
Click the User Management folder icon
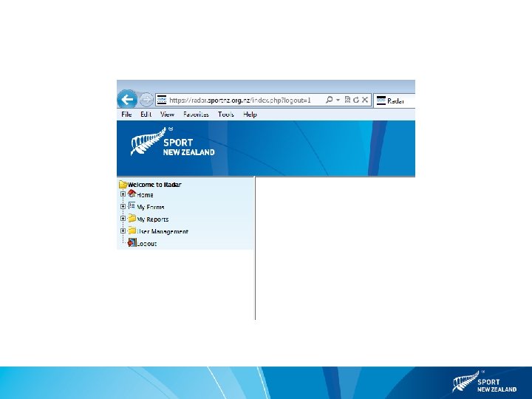132,231
